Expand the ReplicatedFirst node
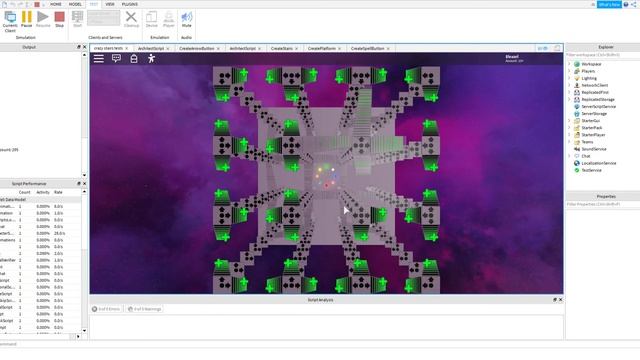Screen dimensions: 640x360 (569, 92)
